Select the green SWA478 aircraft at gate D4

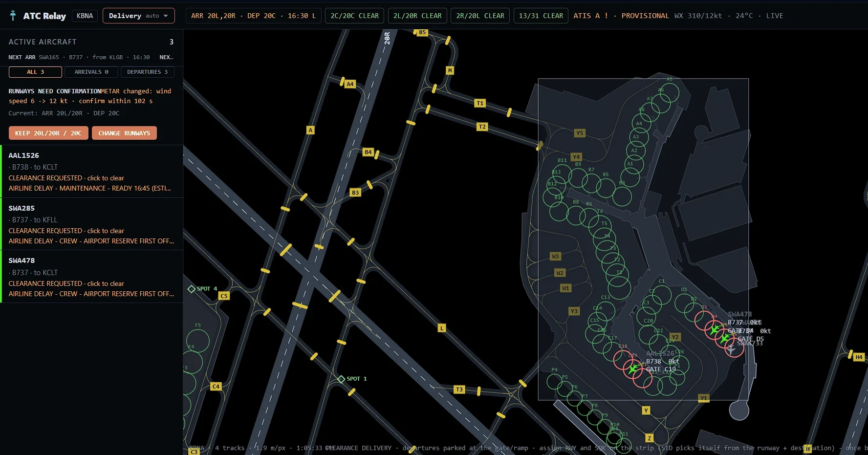click(715, 330)
